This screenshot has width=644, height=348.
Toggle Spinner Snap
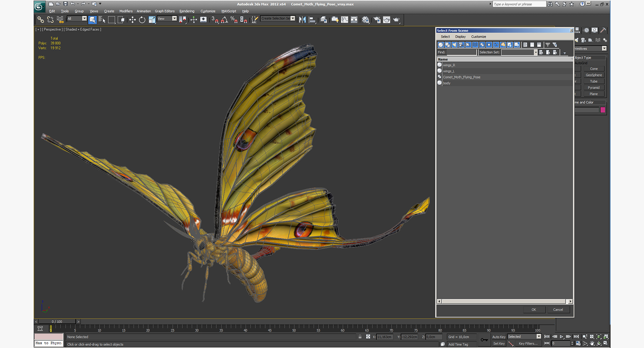click(x=244, y=20)
